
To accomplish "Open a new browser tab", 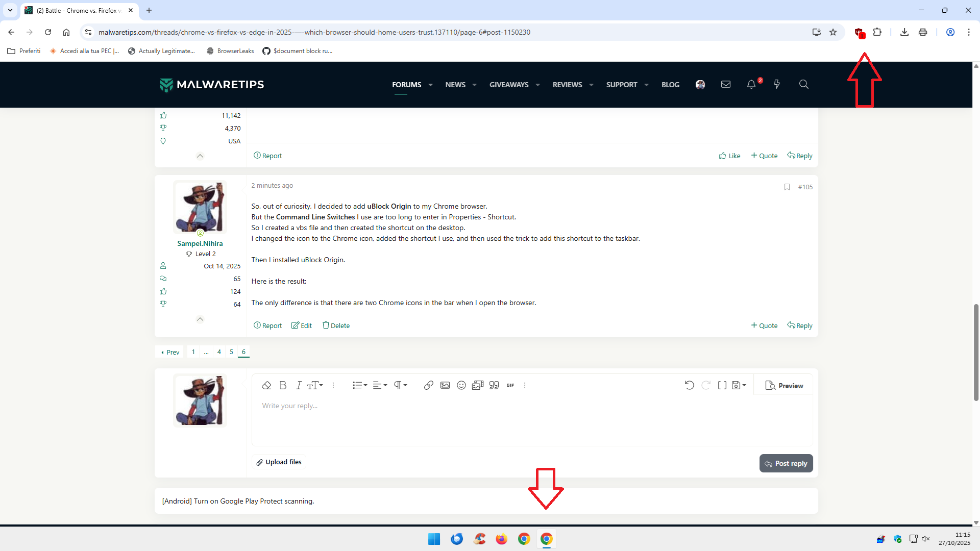I will [149, 10].
